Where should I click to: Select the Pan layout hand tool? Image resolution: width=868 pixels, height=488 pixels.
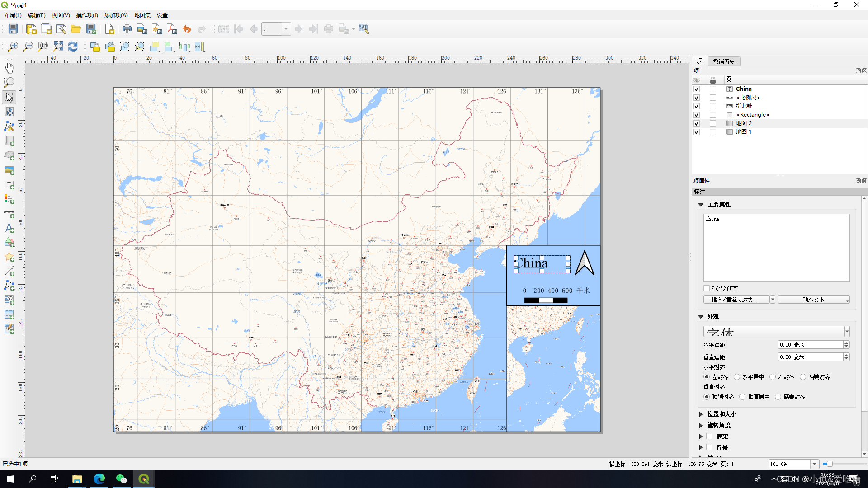click(x=9, y=68)
